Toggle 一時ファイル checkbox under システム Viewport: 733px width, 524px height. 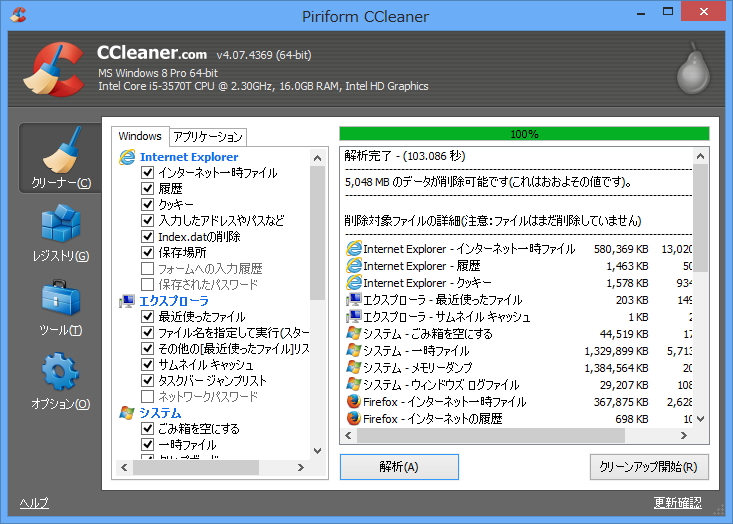147,445
